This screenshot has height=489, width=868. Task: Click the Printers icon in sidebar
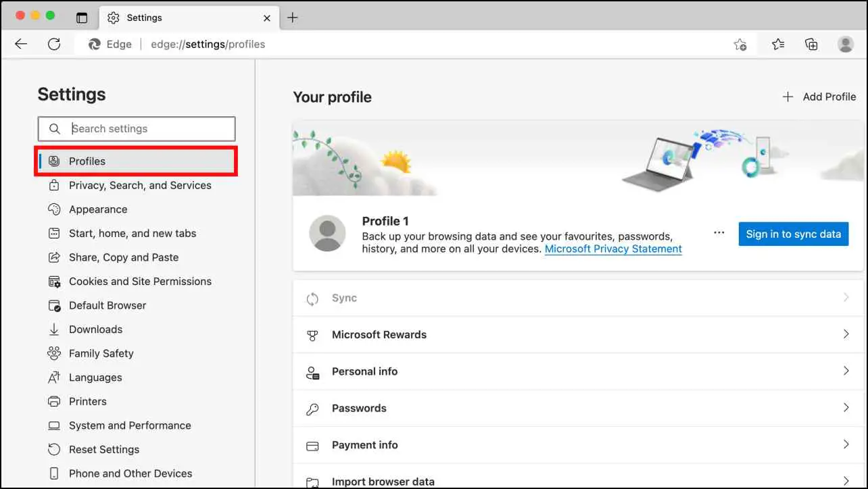pyautogui.click(x=54, y=401)
